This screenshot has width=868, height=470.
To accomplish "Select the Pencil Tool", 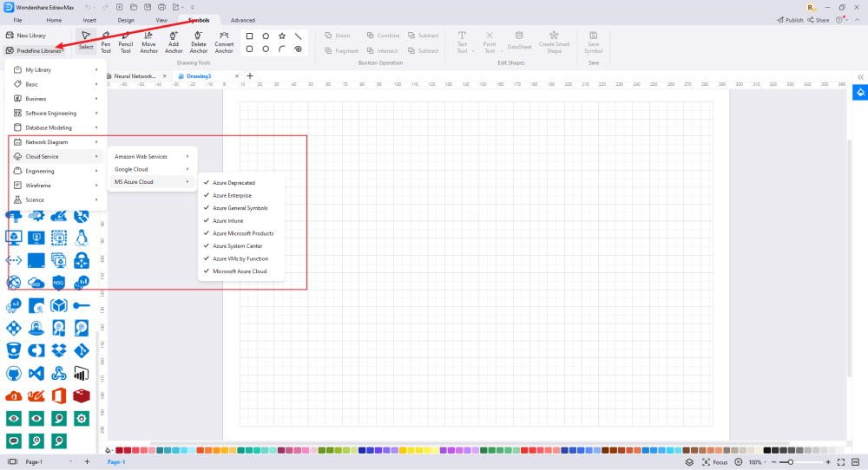I will (126, 42).
